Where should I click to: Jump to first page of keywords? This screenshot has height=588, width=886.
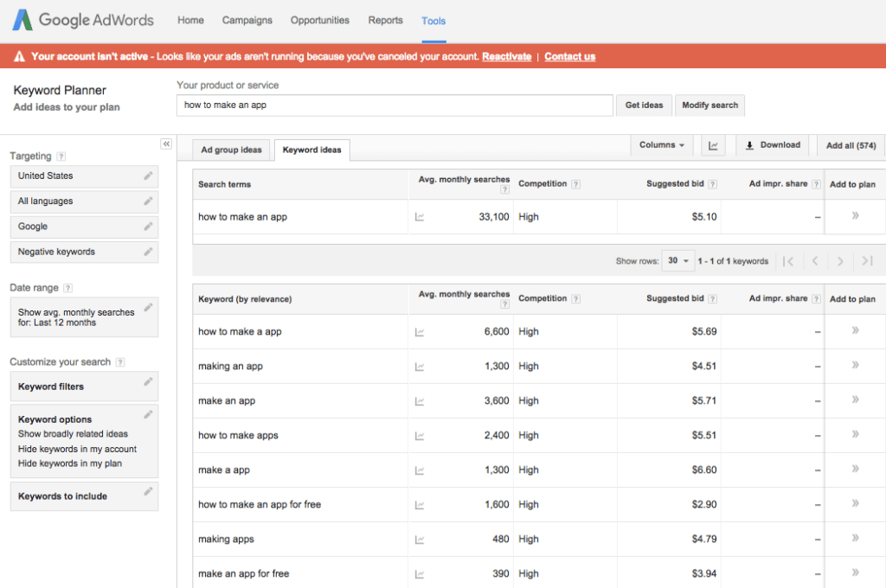[x=789, y=261]
